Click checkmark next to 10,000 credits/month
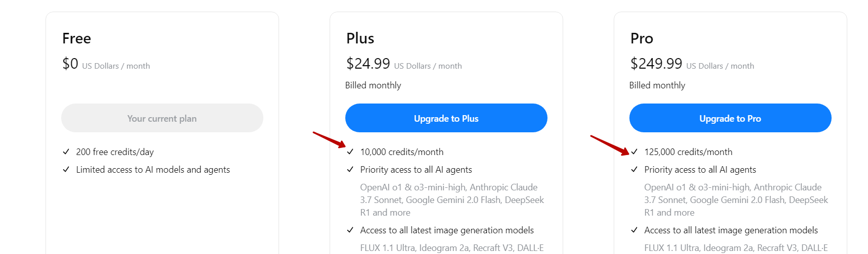This screenshot has width=868, height=254. click(x=350, y=151)
